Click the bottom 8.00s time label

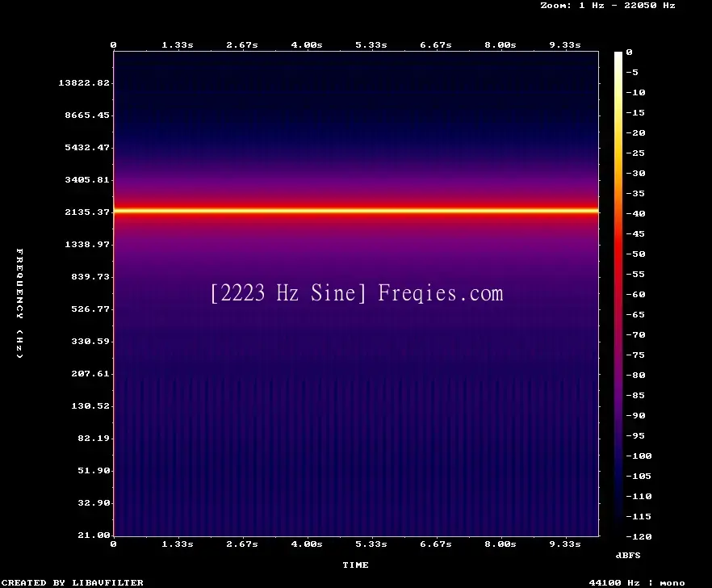(500, 544)
